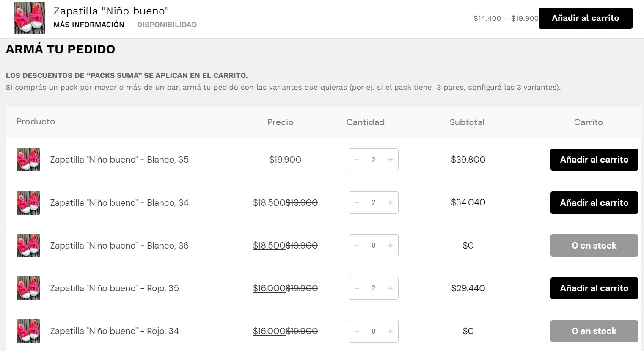This screenshot has width=644, height=351.
Task: Reduce quantity of Rojo, 35 pairs
Action: point(357,288)
